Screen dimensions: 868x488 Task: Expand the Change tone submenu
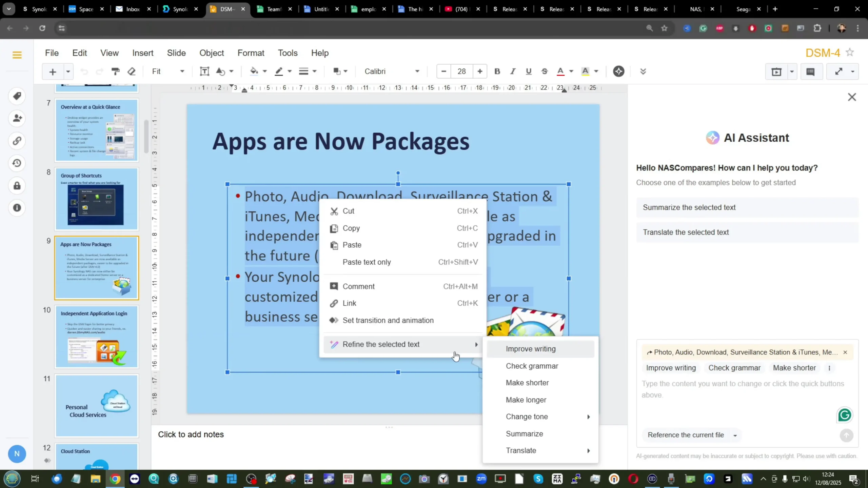pyautogui.click(x=541, y=417)
